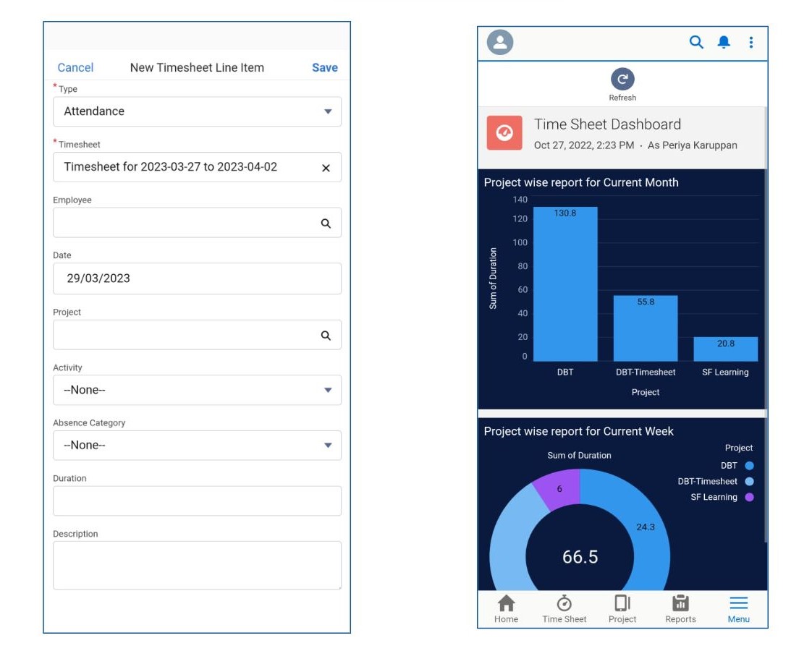
Task: Open the Reports tab
Action: 680,609
